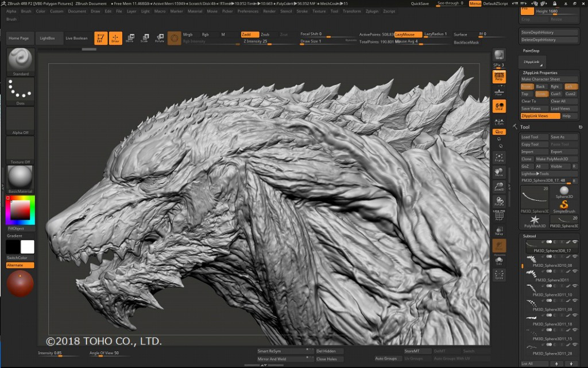Open the BasicMaterial selector
Screen dimensions: 588x368
click(20, 179)
